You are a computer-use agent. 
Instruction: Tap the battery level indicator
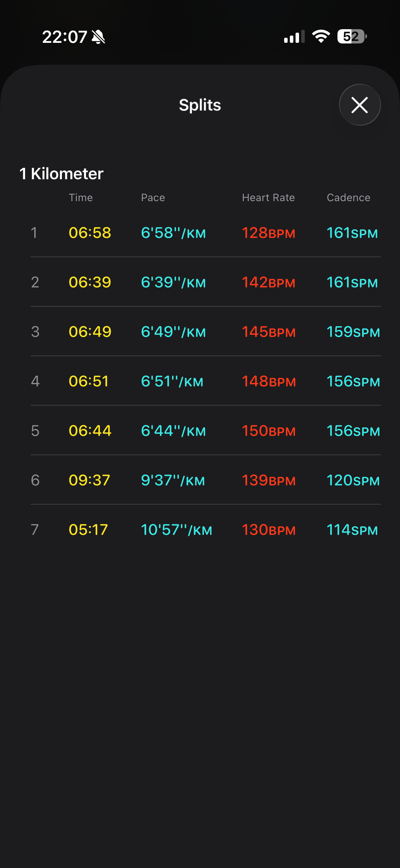click(x=351, y=36)
